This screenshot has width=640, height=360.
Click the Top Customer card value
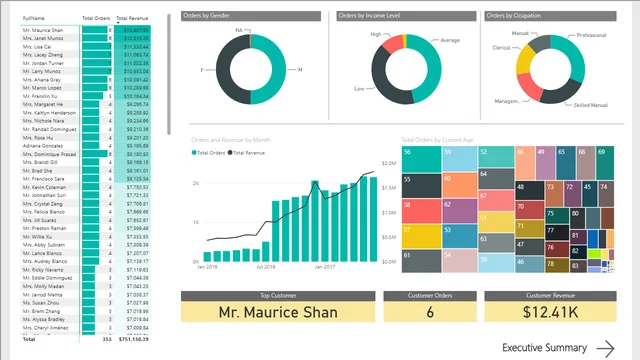(278, 312)
